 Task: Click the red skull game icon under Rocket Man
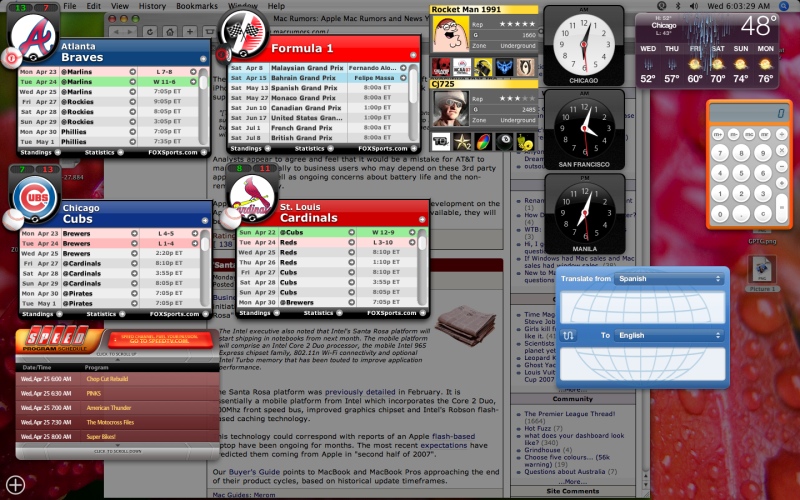coord(441,67)
